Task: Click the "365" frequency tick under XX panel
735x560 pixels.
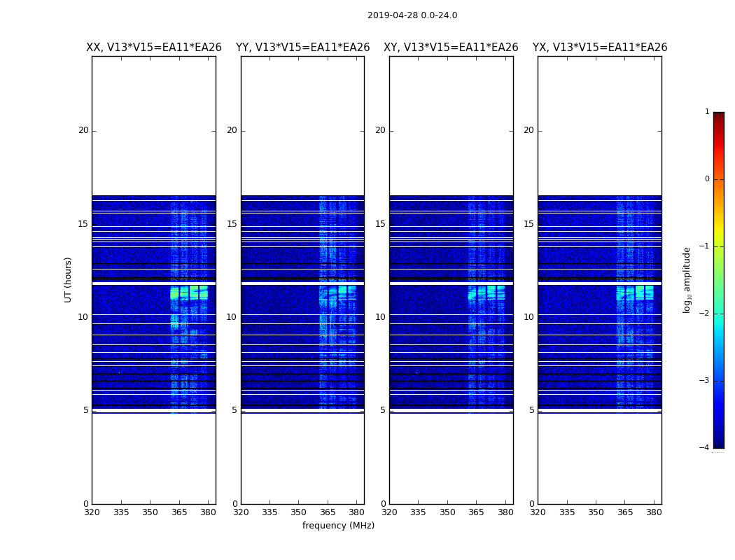Action: 179,512
